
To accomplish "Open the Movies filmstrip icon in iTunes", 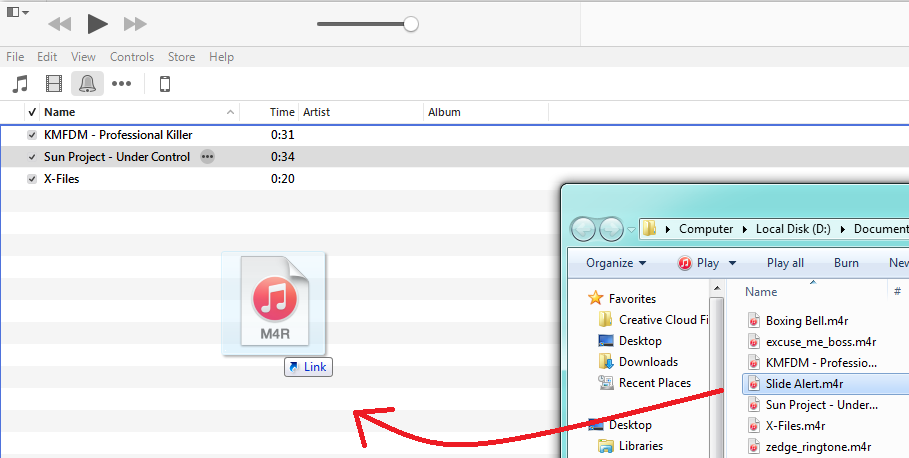I will point(54,84).
